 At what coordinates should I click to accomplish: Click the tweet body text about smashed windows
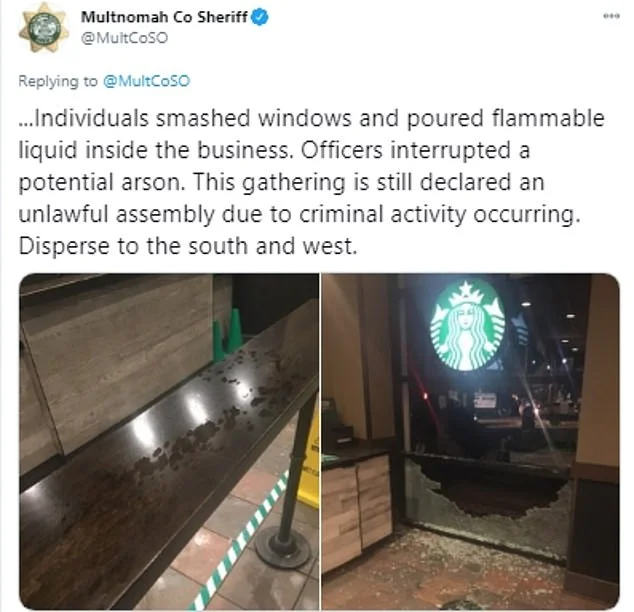coord(311,182)
